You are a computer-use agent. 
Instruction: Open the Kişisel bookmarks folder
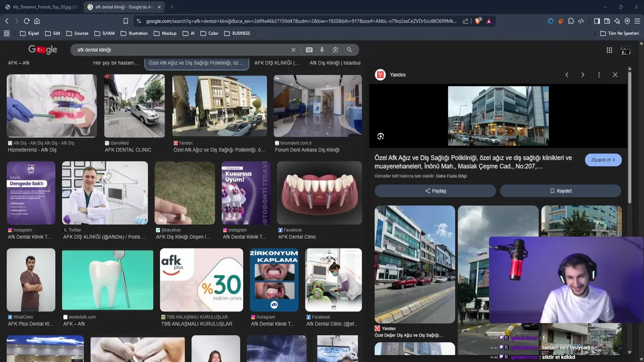(29, 33)
